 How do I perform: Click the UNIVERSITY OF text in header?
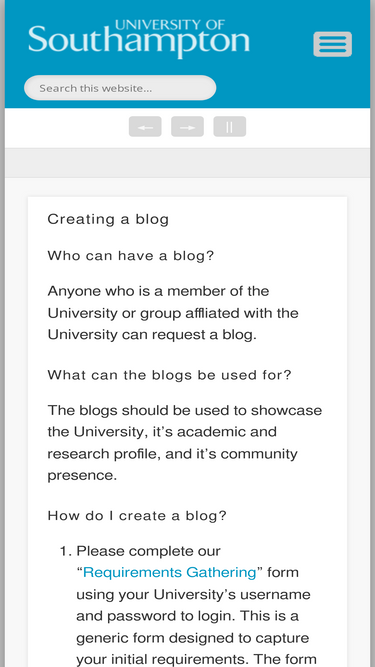coord(170,25)
